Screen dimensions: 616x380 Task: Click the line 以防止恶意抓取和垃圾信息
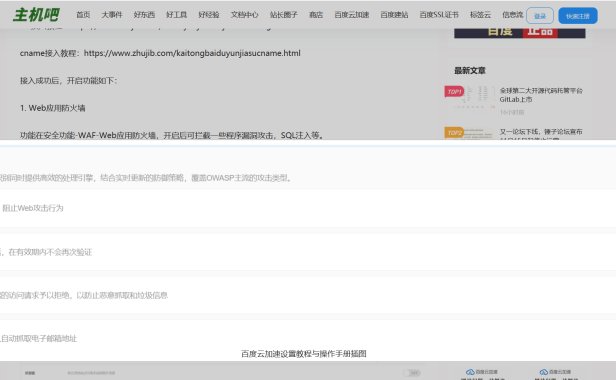[122, 295]
